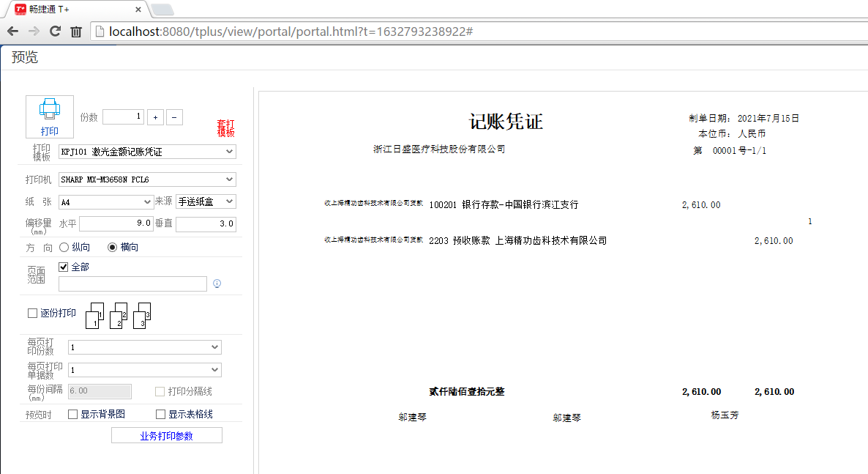
Task: Select 纵向 portrait orientation
Action: click(x=64, y=247)
